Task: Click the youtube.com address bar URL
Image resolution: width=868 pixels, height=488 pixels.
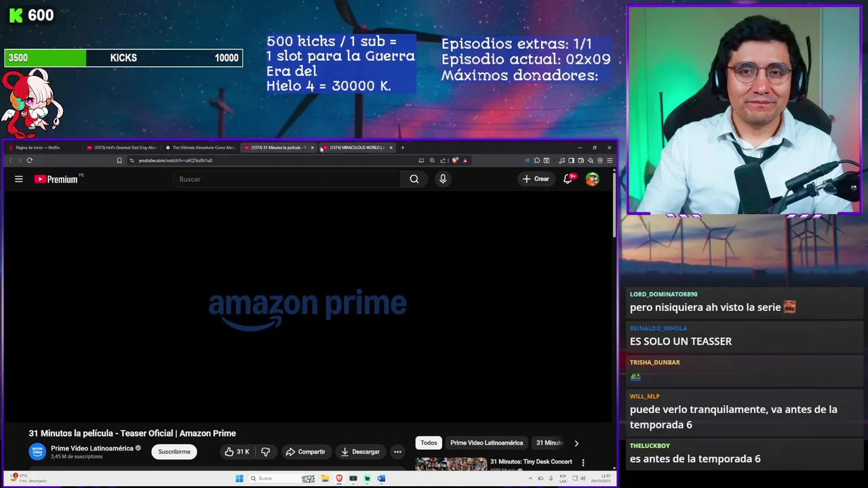Action: (176, 161)
